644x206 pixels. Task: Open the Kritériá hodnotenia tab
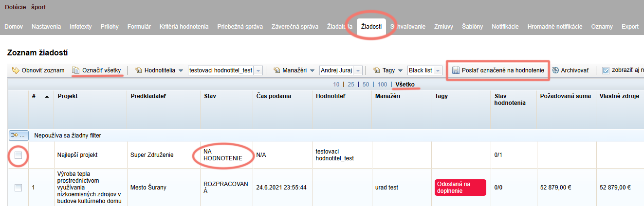[x=184, y=27]
